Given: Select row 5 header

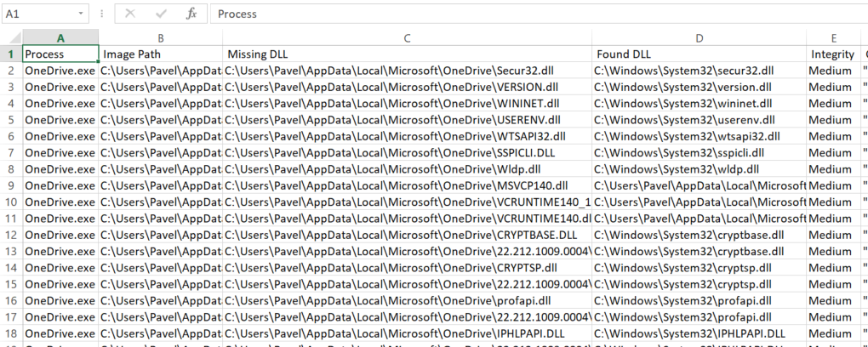Looking at the screenshot, I should 11,120.
